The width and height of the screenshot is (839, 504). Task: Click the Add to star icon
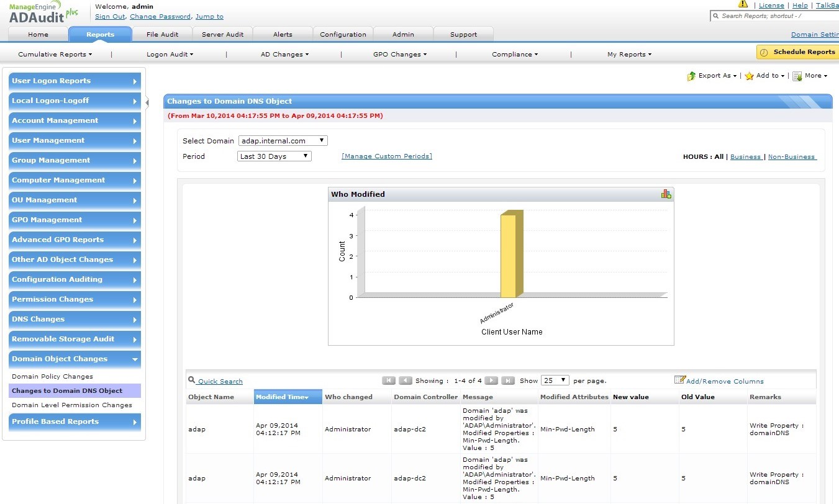pyautogui.click(x=750, y=76)
